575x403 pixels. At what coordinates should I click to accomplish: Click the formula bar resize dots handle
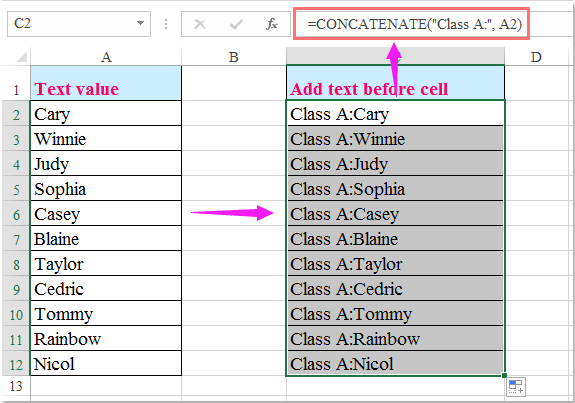[166, 24]
